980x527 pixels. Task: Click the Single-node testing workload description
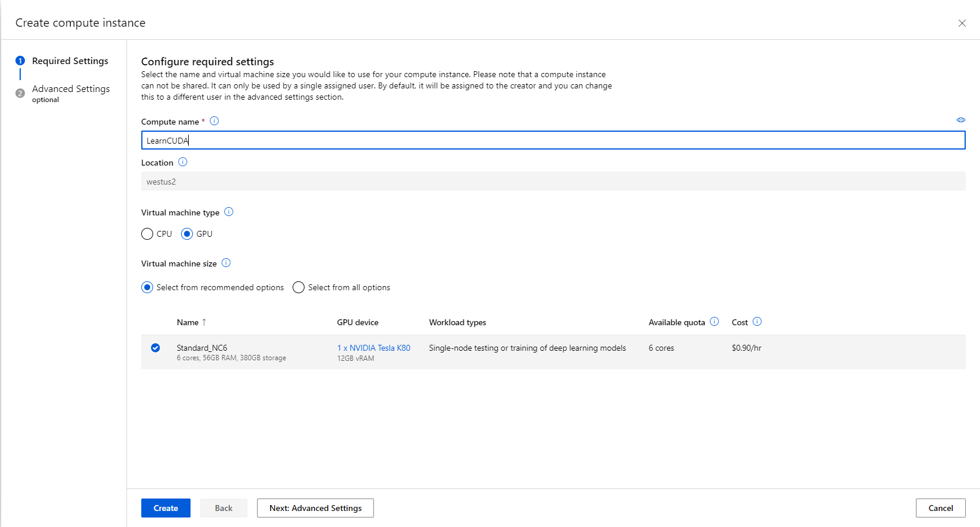528,348
